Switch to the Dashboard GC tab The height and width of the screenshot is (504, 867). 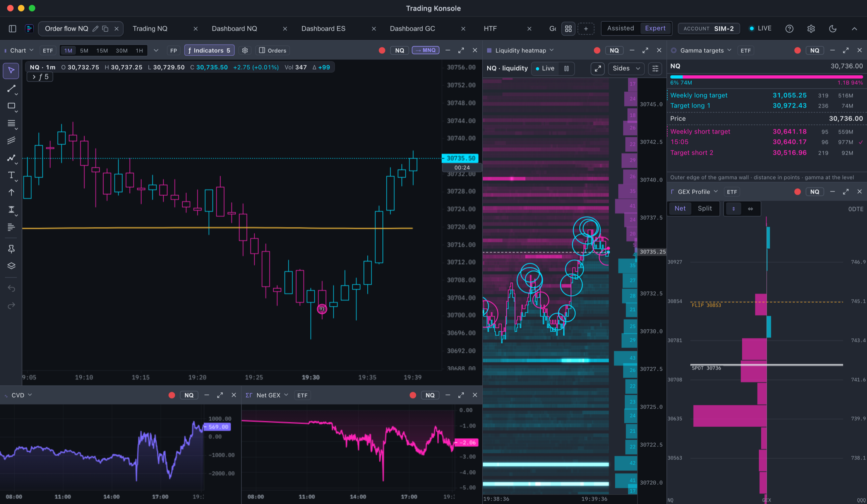412,29
